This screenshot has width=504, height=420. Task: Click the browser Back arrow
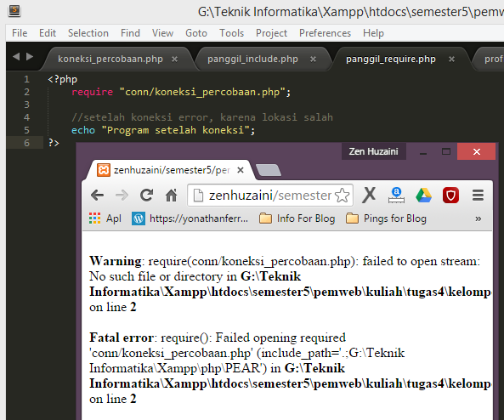(x=97, y=196)
